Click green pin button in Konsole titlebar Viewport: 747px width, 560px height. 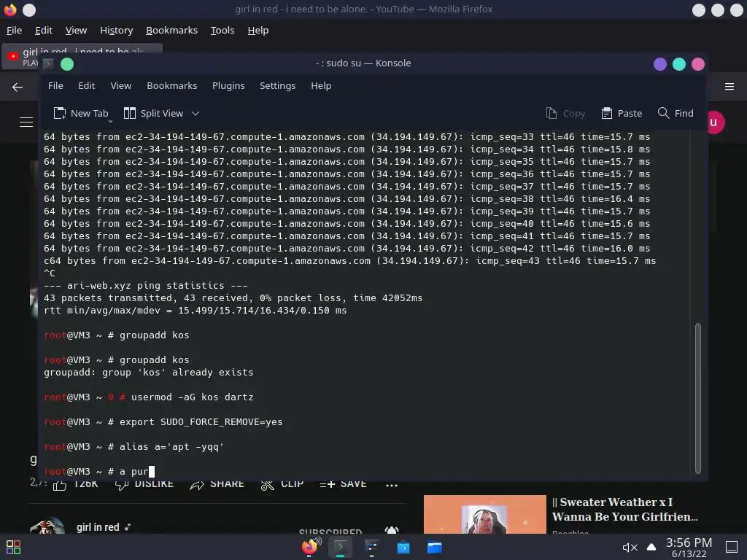tap(67, 64)
